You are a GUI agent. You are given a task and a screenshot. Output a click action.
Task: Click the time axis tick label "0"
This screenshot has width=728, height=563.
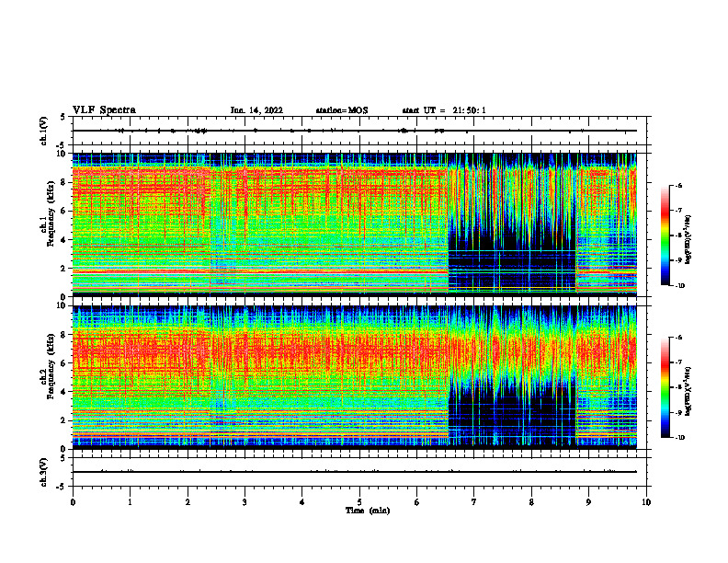pyautogui.click(x=73, y=502)
